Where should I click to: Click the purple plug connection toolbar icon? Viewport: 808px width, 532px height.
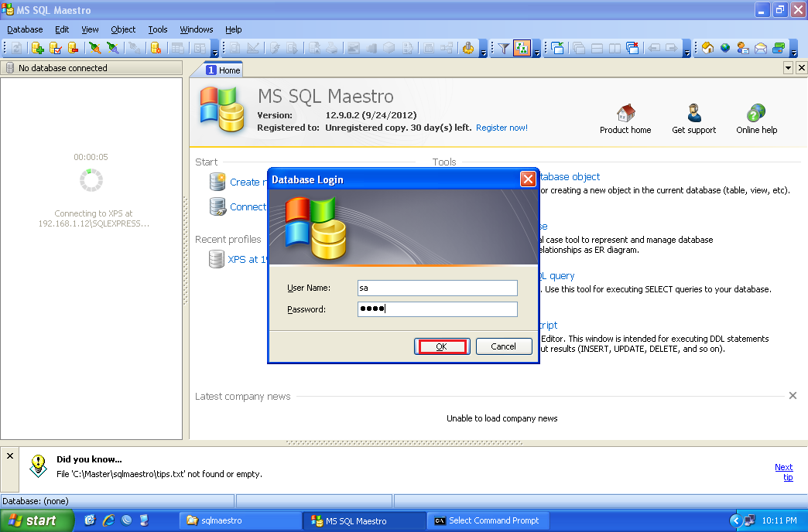point(113,49)
